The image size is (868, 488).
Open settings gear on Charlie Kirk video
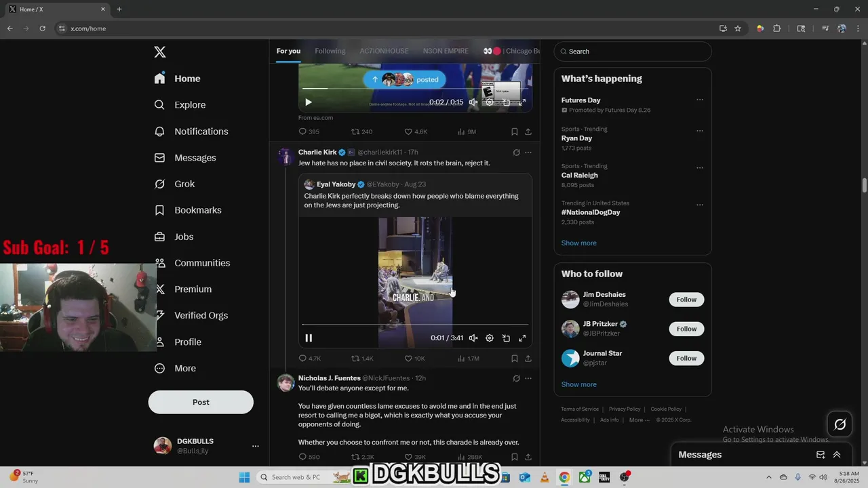tap(490, 338)
